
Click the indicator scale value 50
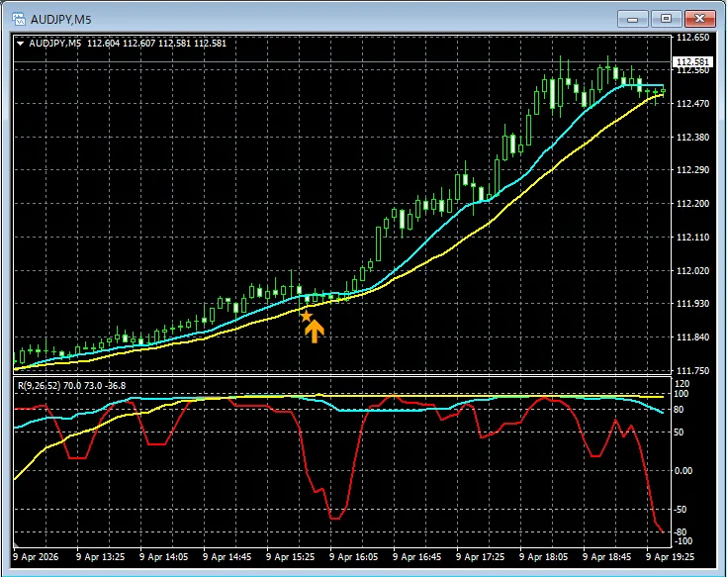[x=679, y=433]
